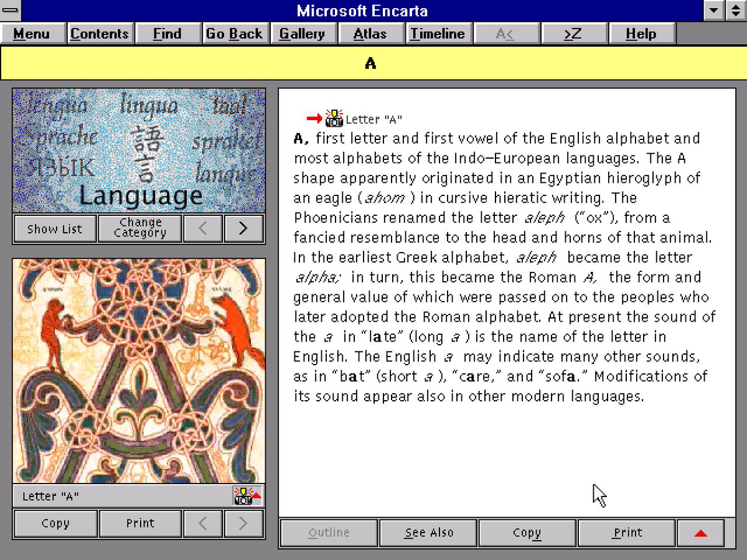Open Help
The width and height of the screenshot is (747, 560).
(x=641, y=34)
